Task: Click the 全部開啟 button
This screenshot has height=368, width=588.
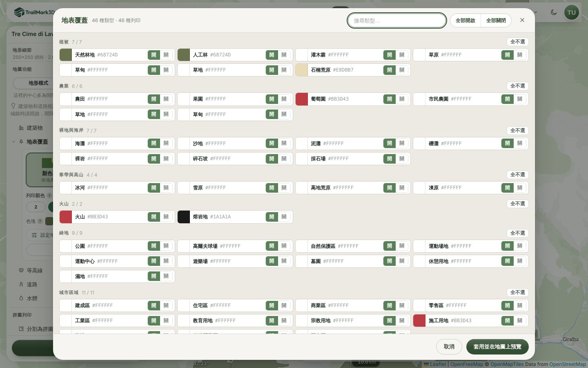Action: click(465, 20)
